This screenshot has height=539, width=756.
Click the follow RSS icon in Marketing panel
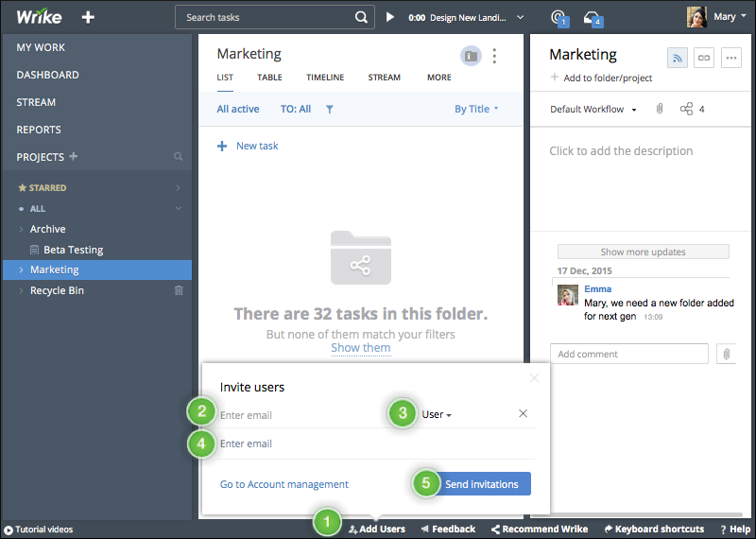pos(678,58)
